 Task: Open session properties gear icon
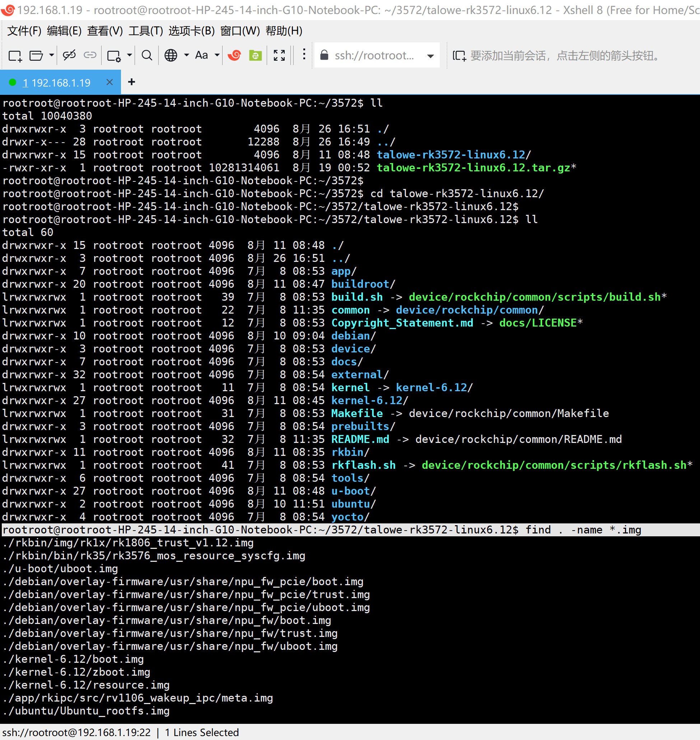(114, 56)
